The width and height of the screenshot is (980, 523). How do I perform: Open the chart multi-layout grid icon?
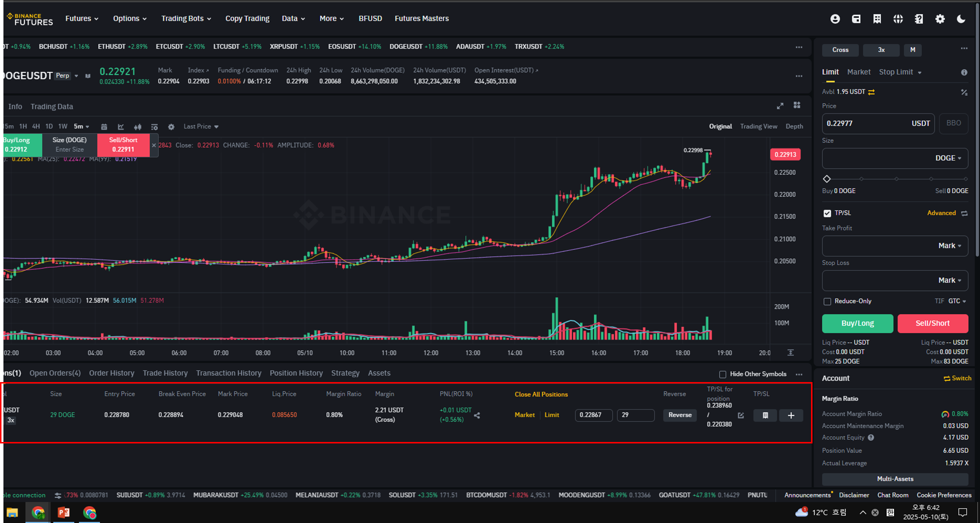click(797, 106)
